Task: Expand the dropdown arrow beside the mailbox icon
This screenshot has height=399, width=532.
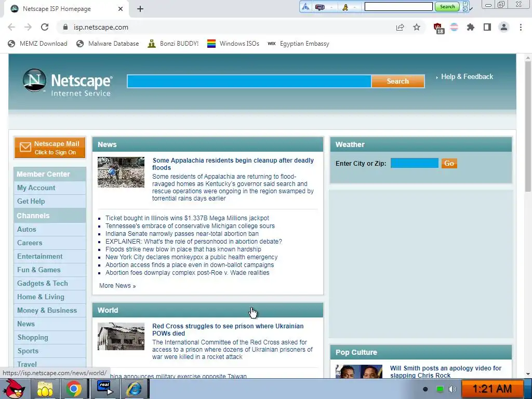Action: tap(331, 7)
